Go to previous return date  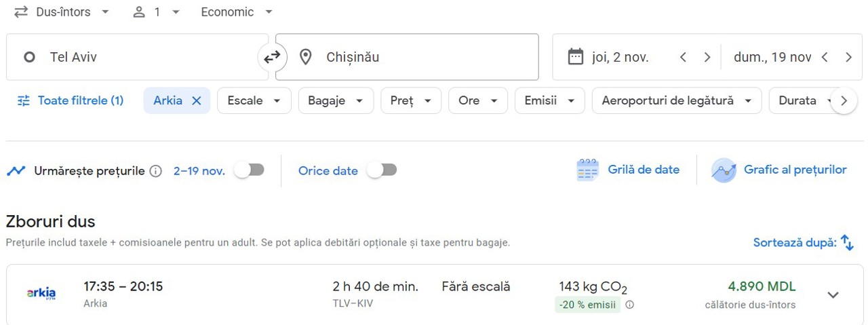(825, 58)
